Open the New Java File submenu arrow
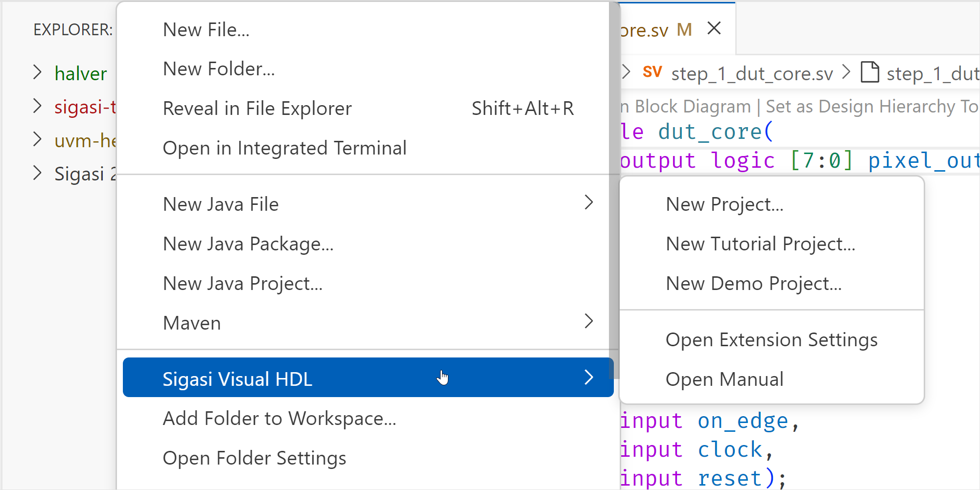 (x=589, y=202)
